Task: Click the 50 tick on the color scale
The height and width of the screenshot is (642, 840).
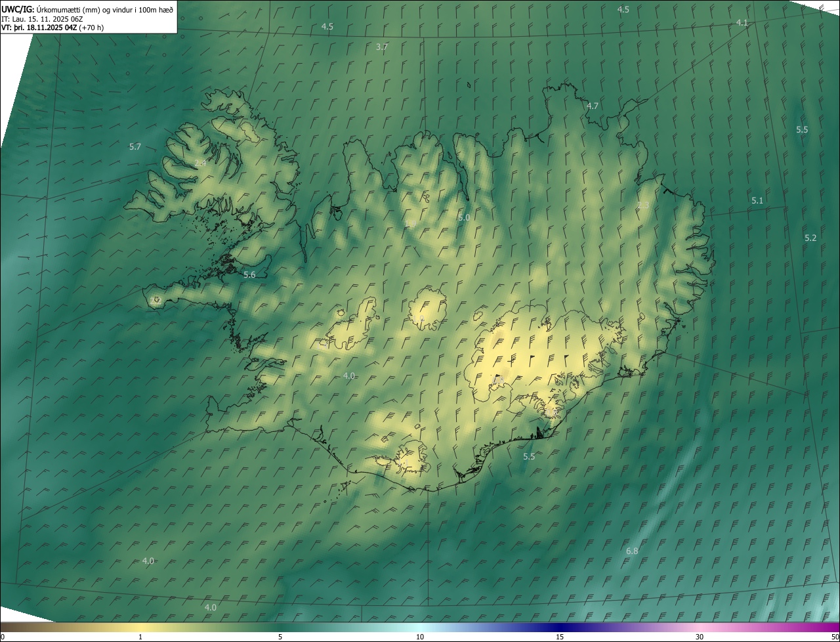Action: 835,637
